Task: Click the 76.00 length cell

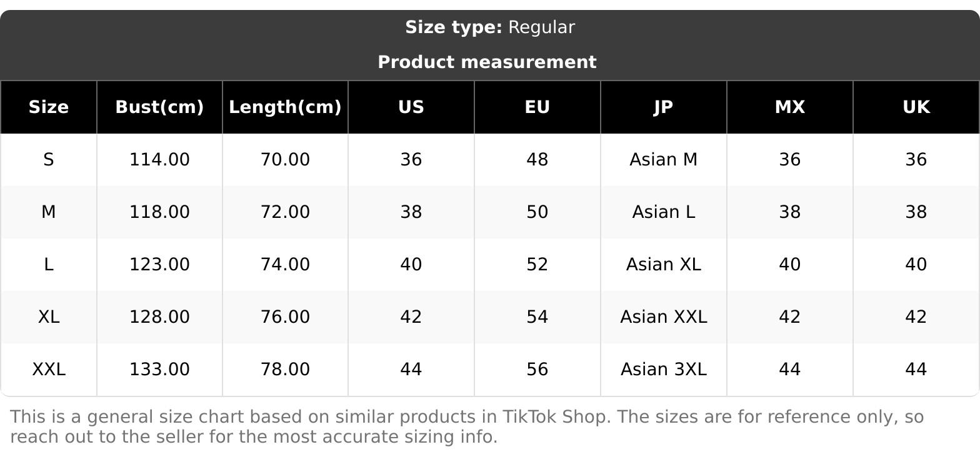Action: (285, 317)
